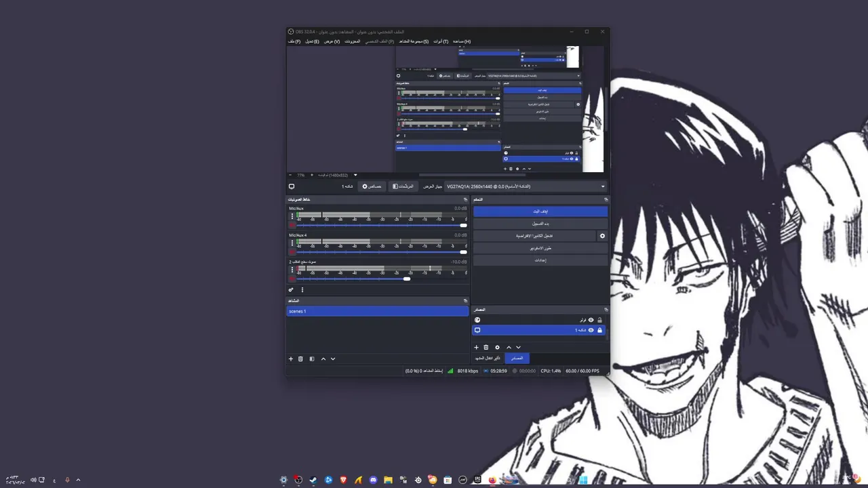Open the Windows Start button
The image size is (868, 488).
pos(583,480)
